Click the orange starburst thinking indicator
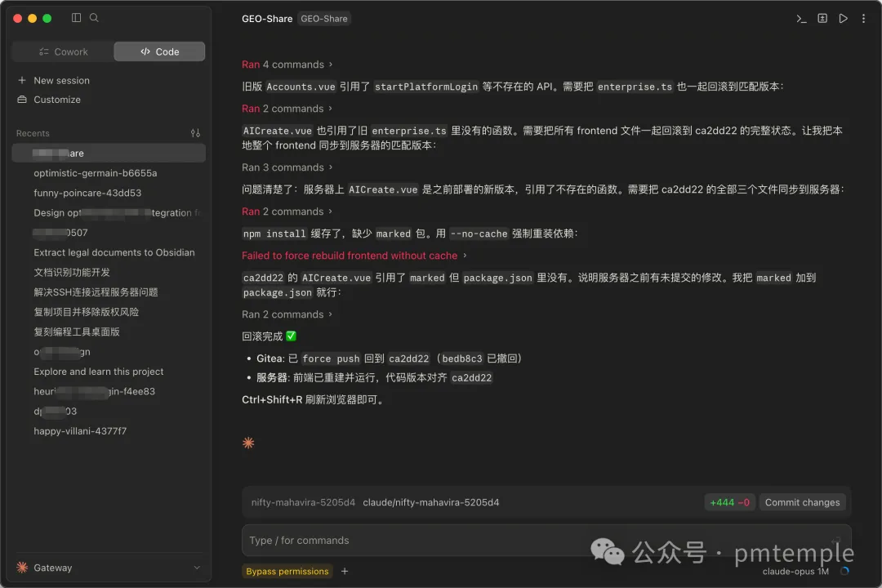 pyautogui.click(x=248, y=443)
